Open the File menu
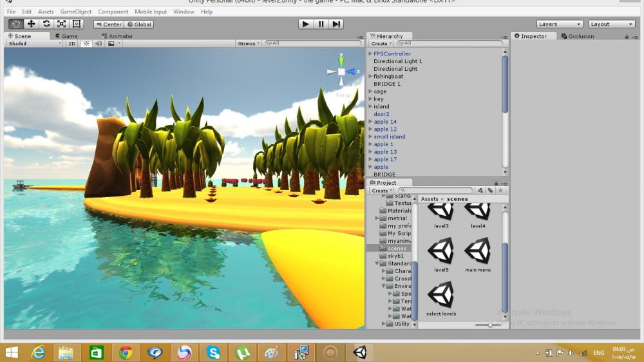The width and height of the screenshot is (644, 362). (11, 12)
